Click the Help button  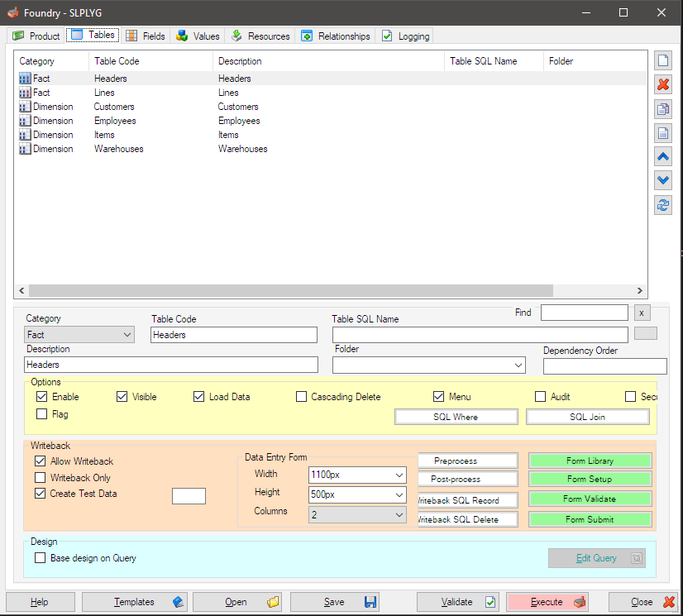40,602
